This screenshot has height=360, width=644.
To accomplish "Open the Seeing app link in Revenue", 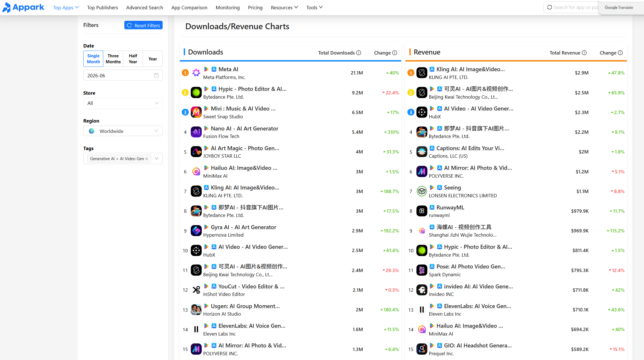I will click(453, 187).
